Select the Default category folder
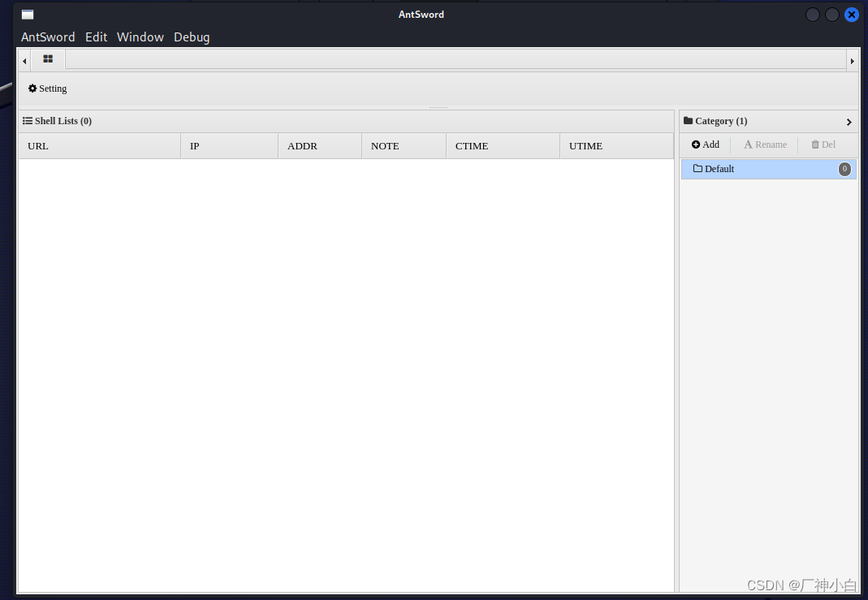 tap(768, 169)
